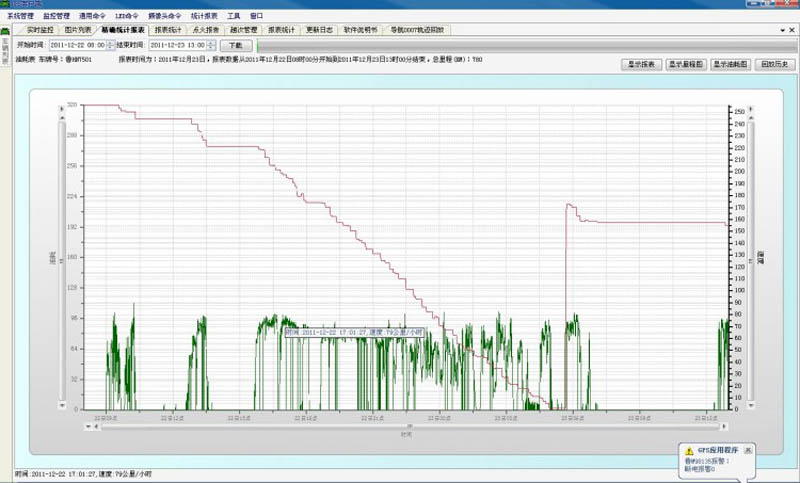Screen dimensions: 800x483
Task: Open the 更新日志 tab
Action: tap(320, 30)
